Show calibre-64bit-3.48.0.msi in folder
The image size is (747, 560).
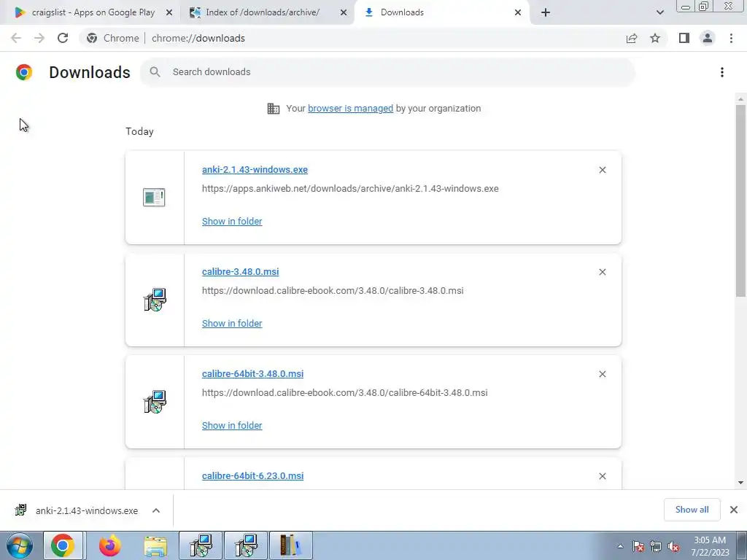pos(232,425)
